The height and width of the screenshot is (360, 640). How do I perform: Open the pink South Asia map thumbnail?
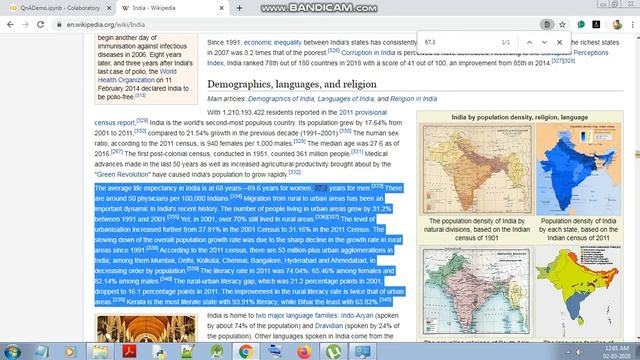(476, 291)
